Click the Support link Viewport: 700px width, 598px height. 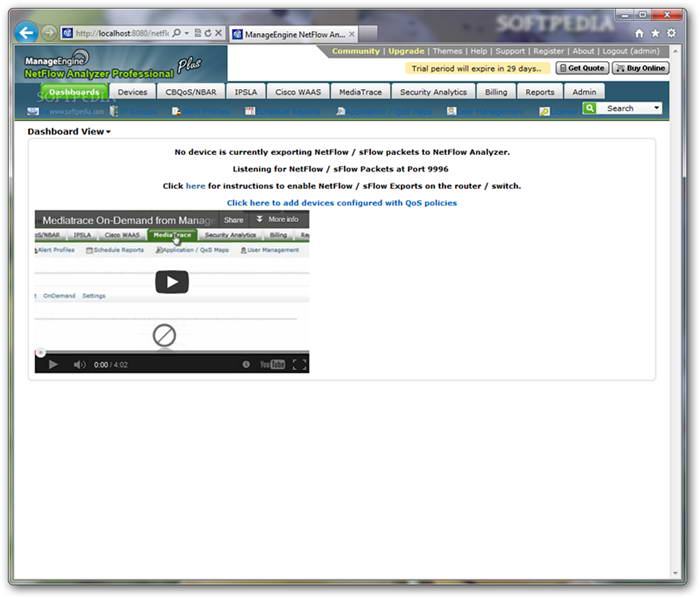(510, 51)
